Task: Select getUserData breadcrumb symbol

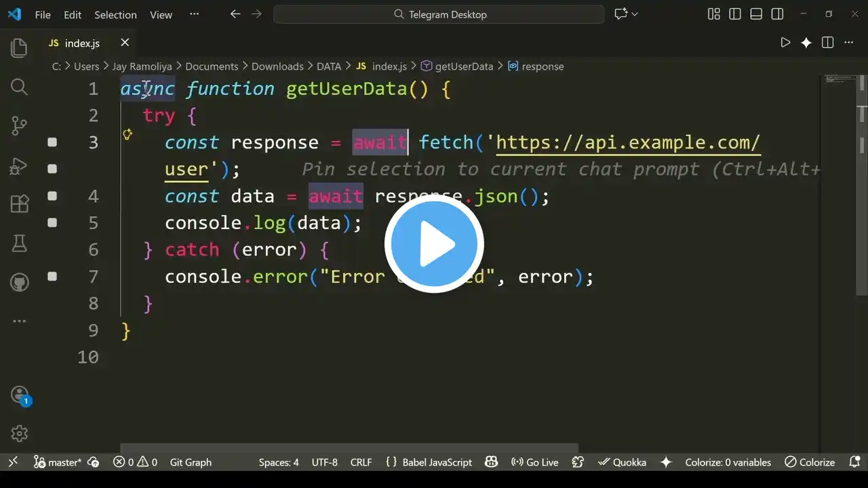Action: pyautogui.click(x=457, y=66)
